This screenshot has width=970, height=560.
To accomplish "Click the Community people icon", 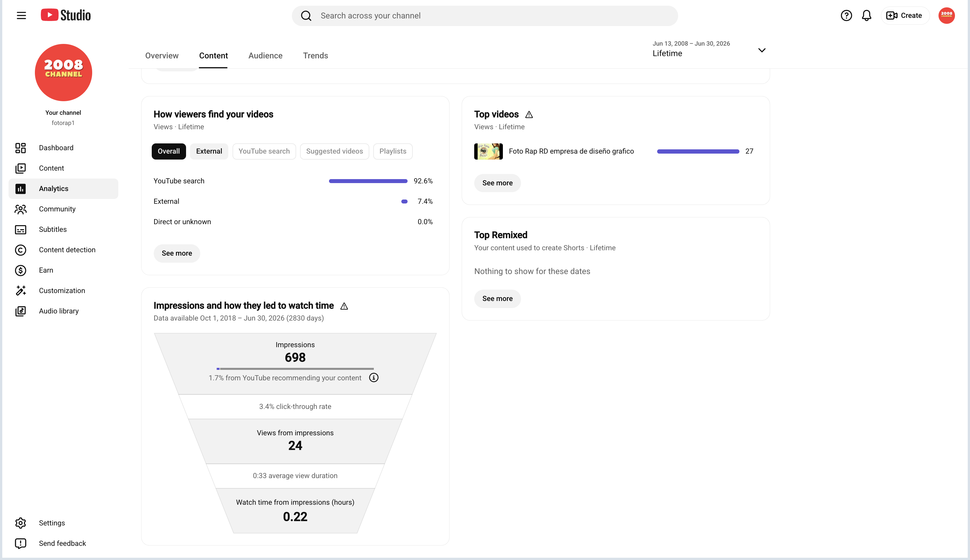I will (x=20, y=209).
